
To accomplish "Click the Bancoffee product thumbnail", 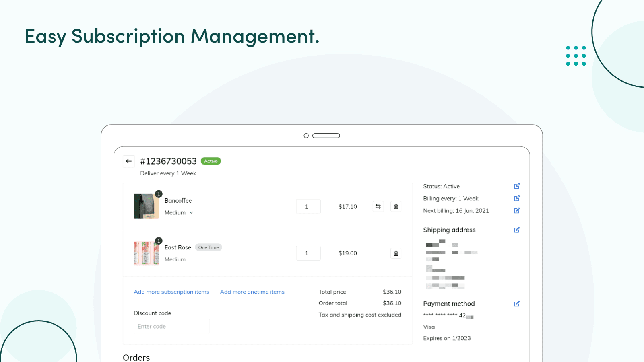I will click(x=146, y=206).
